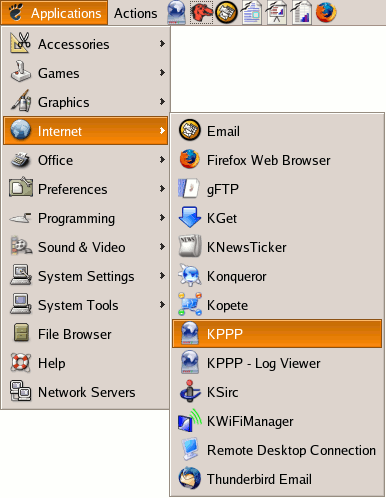Image resolution: width=386 pixels, height=498 pixels.
Task: Choose KGet menu entry text
Action: (222, 218)
